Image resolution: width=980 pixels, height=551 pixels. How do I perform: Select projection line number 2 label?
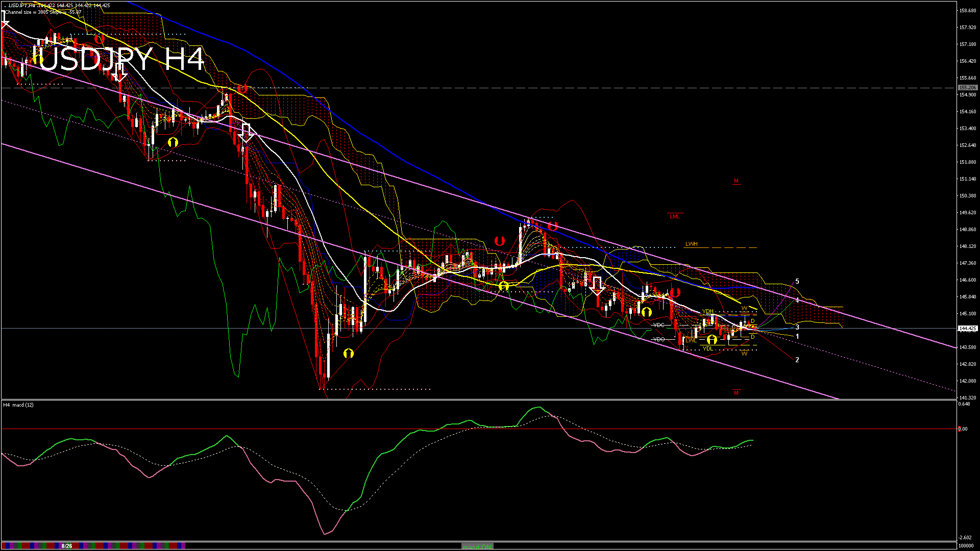797,360
